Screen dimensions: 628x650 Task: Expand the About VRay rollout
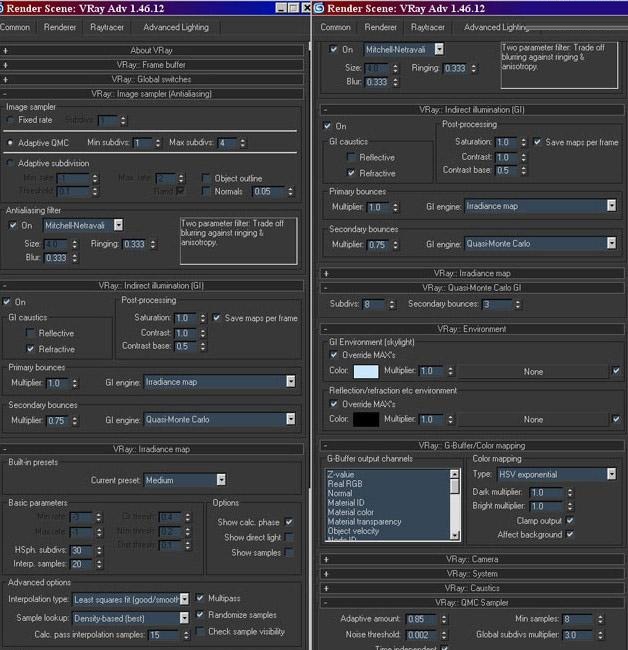point(152,51)
